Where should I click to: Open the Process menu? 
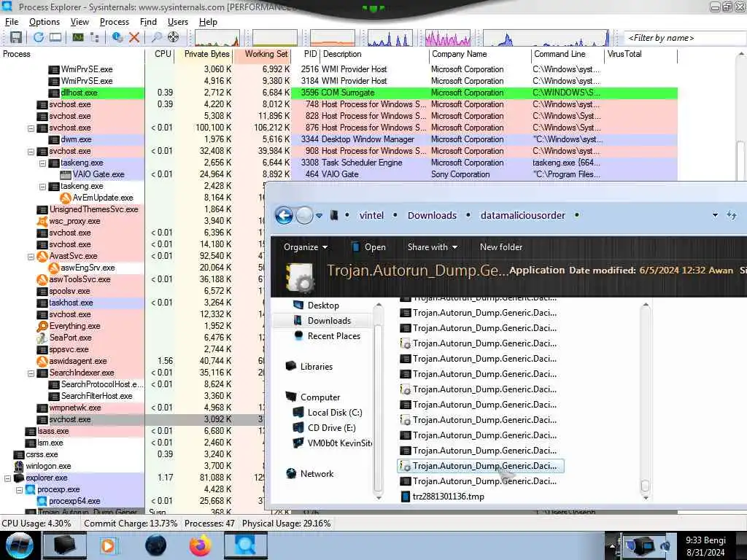[115, 22]
